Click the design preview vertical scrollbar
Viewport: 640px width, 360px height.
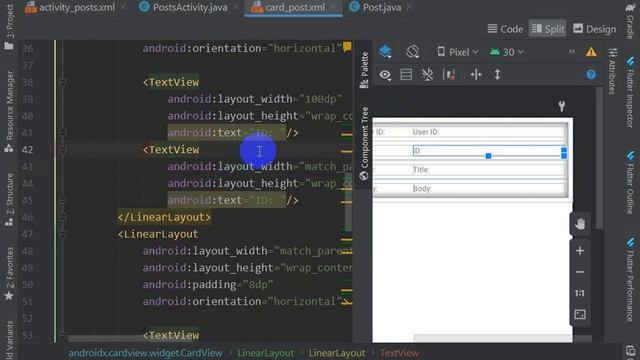[x=599, y=158]
